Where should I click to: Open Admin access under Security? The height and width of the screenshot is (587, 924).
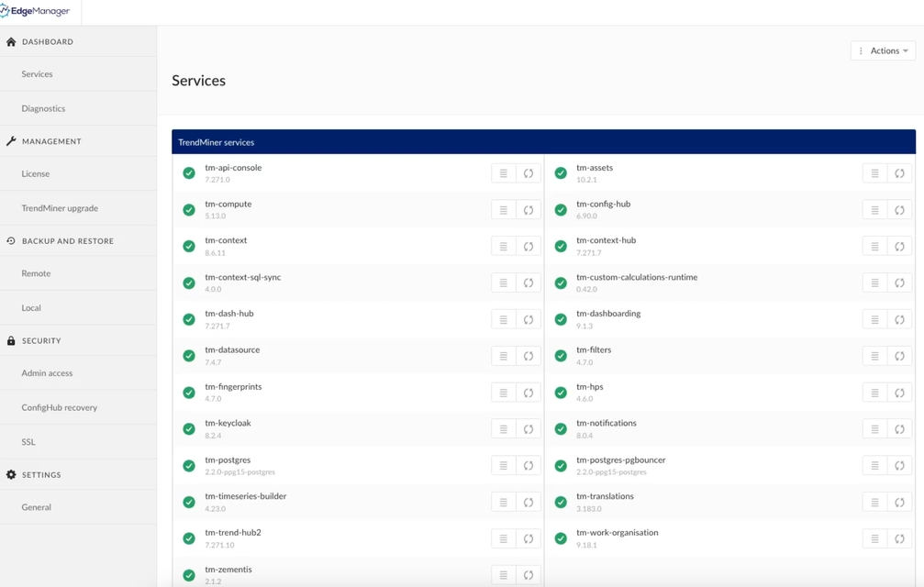tap(47, 373)
